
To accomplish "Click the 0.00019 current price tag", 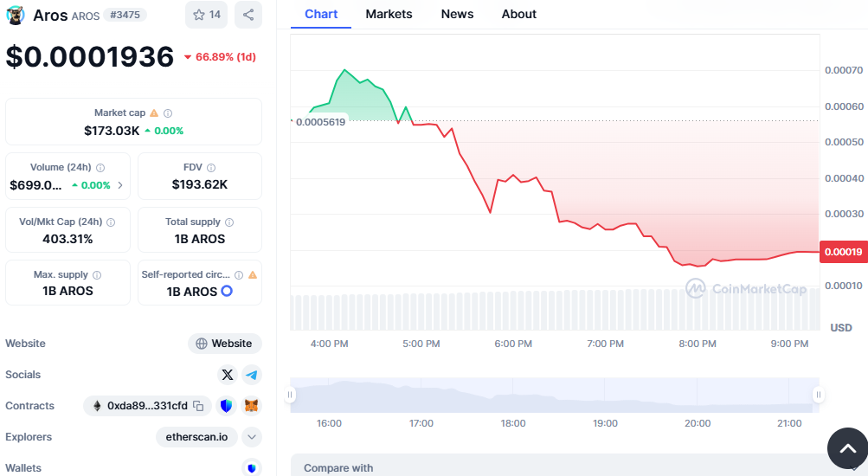I will coord(843,252).
